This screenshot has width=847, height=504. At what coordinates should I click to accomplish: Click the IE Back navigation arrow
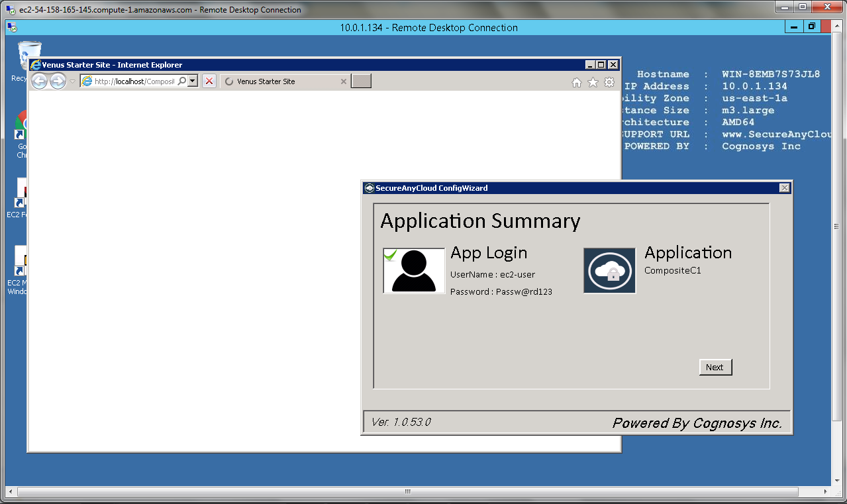pyautogui.click(x=39, y=81)
